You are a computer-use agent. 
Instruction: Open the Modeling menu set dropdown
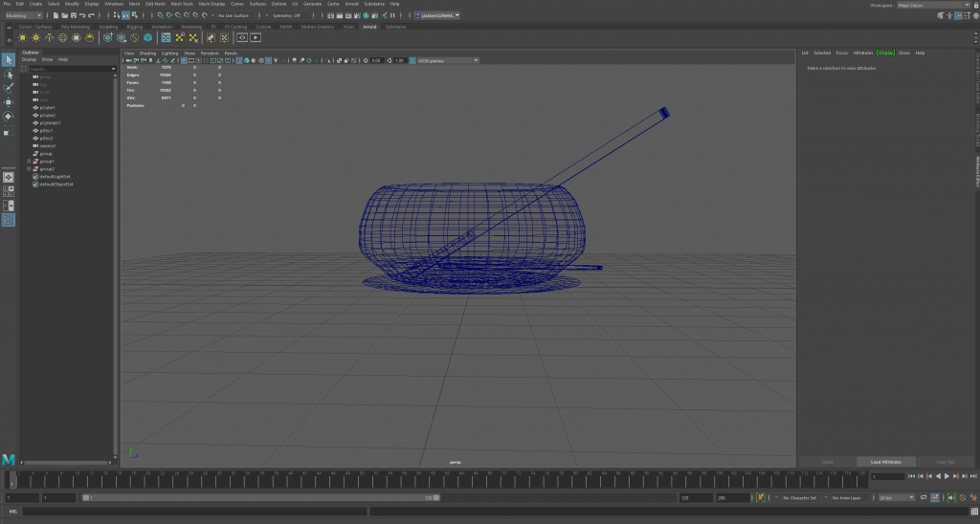point(24,15)
